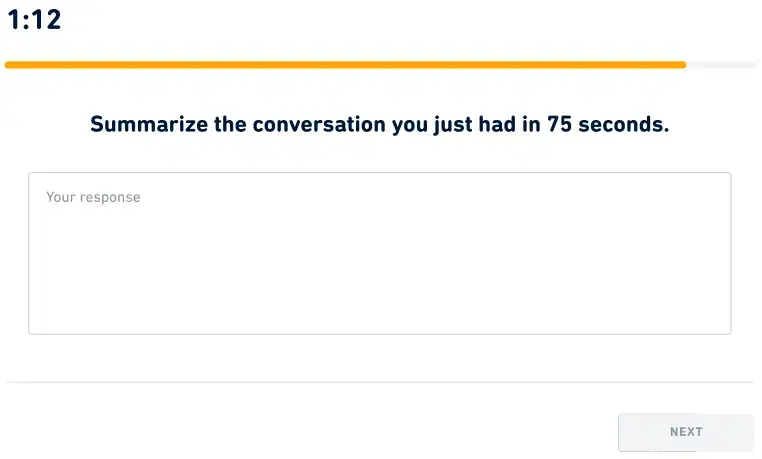Click the 1:12 countdown timer

35,20
